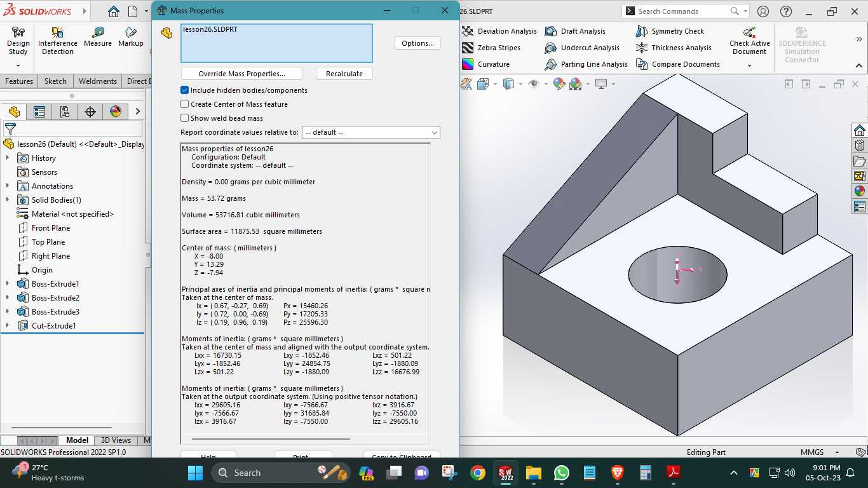Viewport: 868px width, 488px height.
Task: Expand the History tree node
Action: click(x=8, y=158)
